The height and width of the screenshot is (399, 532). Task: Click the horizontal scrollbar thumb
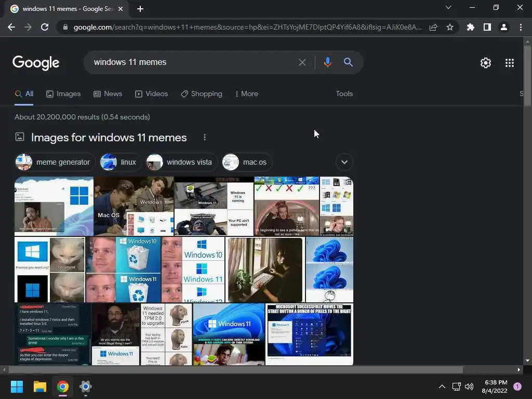[236, 370]
